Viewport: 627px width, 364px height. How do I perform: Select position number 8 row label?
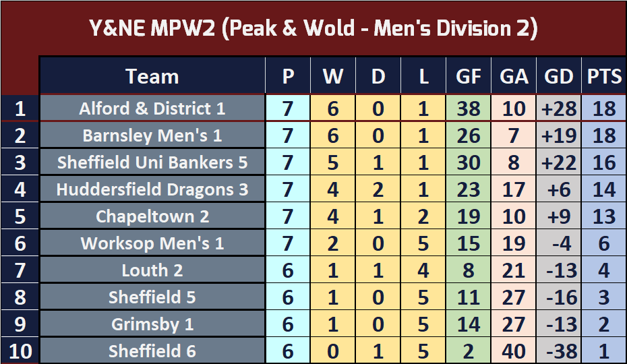tap(20, 297)
